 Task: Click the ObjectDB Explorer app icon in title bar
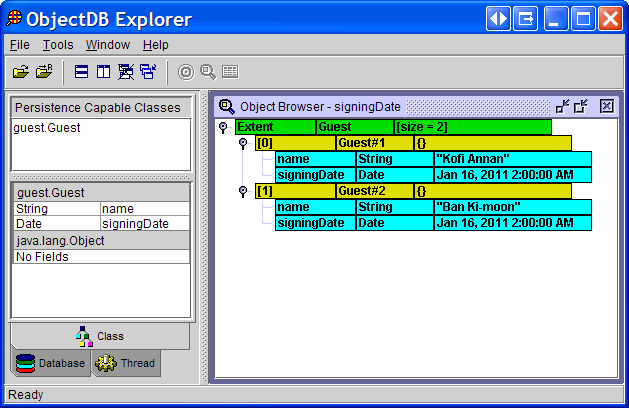point(14,18)
